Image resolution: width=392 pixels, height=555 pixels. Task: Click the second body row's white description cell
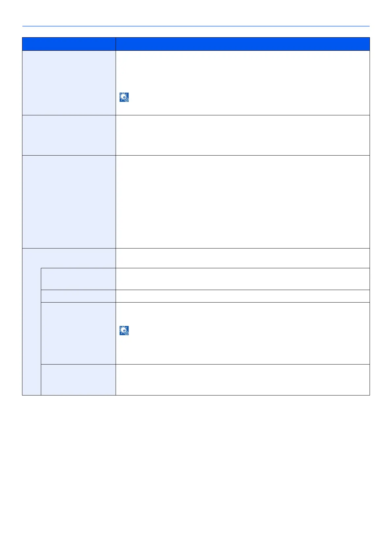(242, 135)
